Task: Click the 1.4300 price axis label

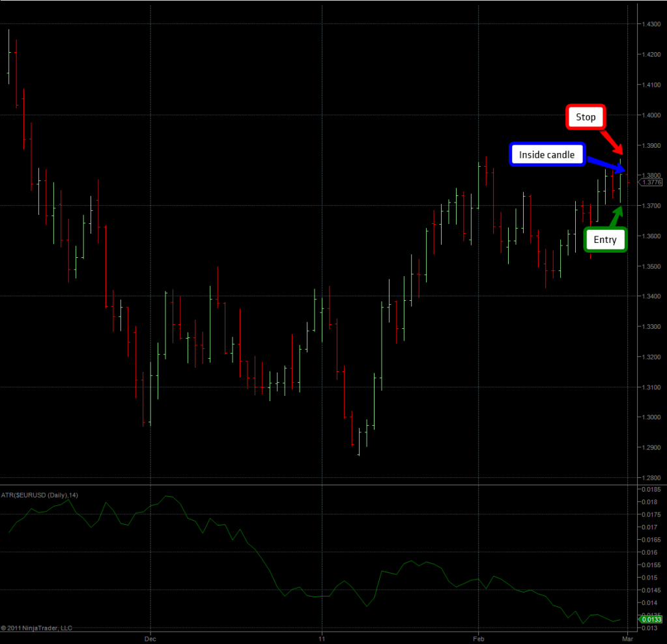Action: pyautogui.click(x=652, y=24)
